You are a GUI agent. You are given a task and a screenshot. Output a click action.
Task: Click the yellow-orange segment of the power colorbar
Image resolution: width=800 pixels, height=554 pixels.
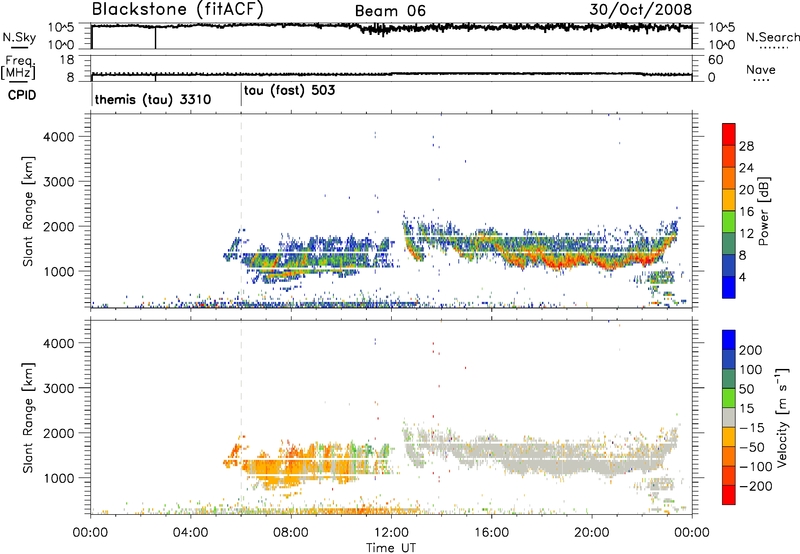click(x=729, y=199)
